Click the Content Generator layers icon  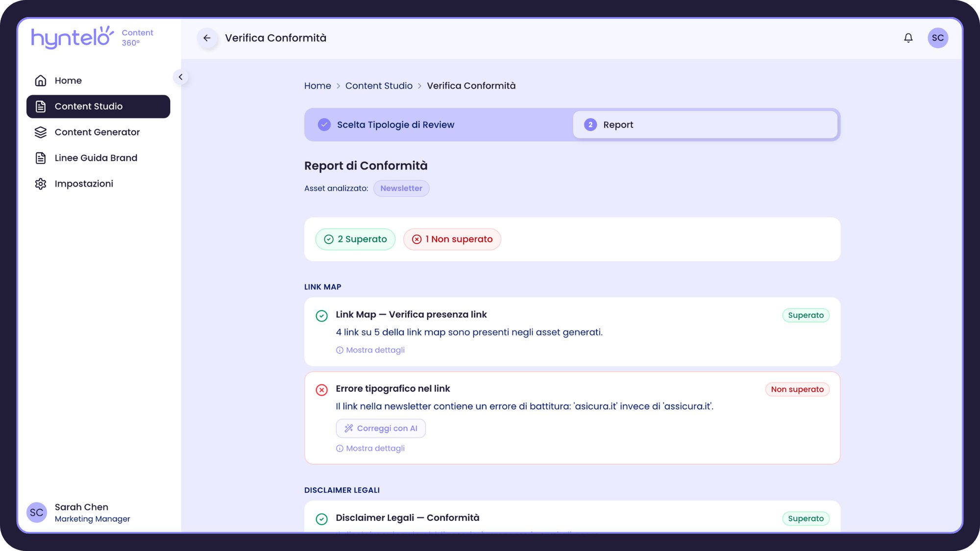41,132
